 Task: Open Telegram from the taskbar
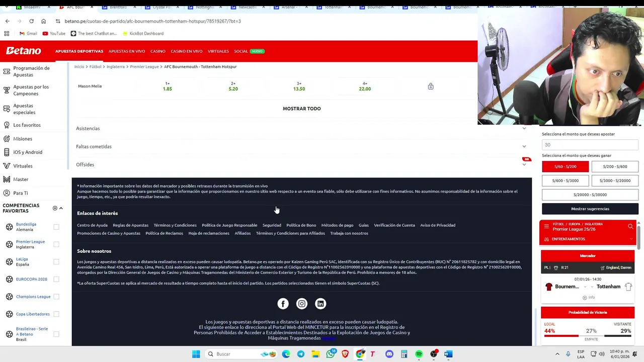point(301,354)
